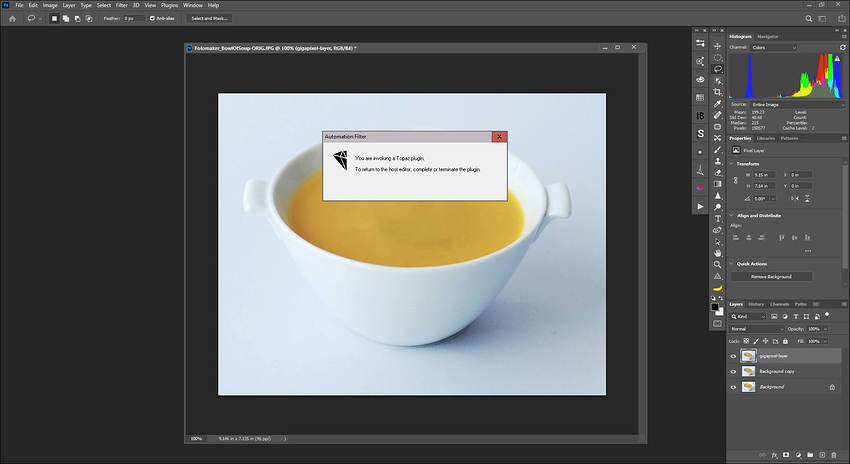
Task: Open the Filter menu
Action: pos(121,5)
